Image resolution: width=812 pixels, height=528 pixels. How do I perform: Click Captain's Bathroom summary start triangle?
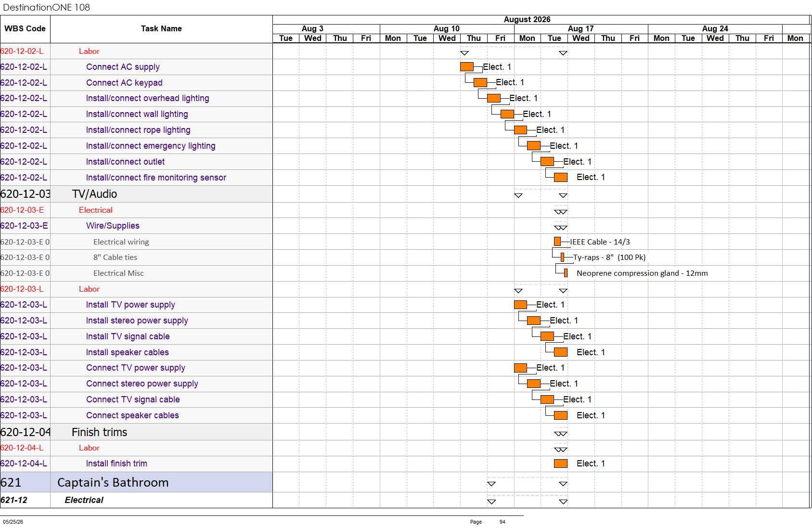pos(491,484)
